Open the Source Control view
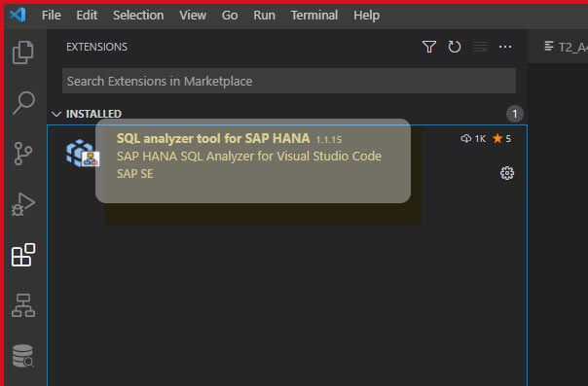The height and width of the screenshot is (386, 588). click(x=22, y=154)
